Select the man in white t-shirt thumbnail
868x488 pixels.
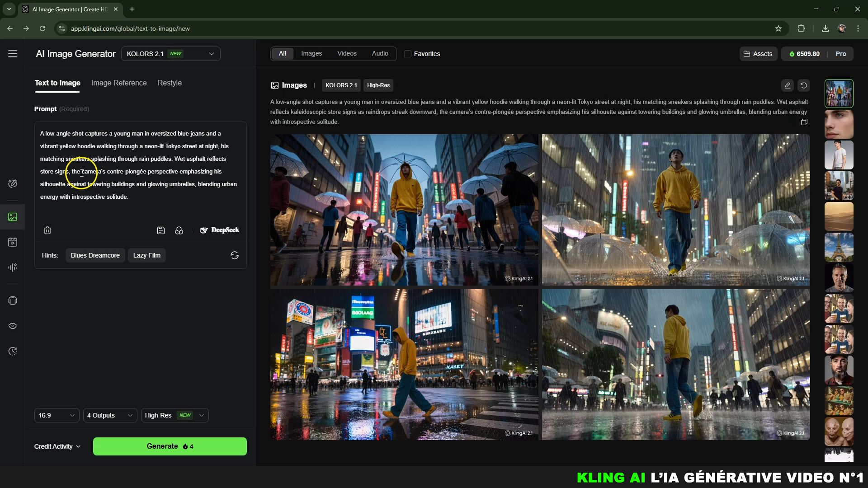pos(839,155)
